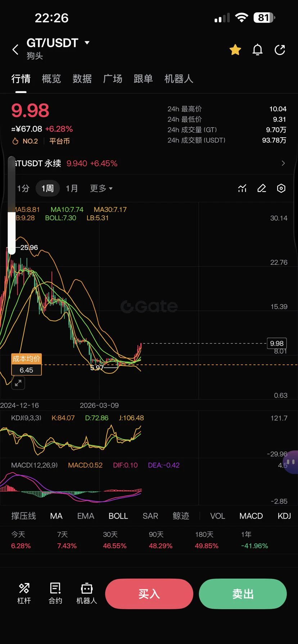Tap the ≈¥67.08 converted price
This screenshot has height=644, width=298.
point(27,129)
